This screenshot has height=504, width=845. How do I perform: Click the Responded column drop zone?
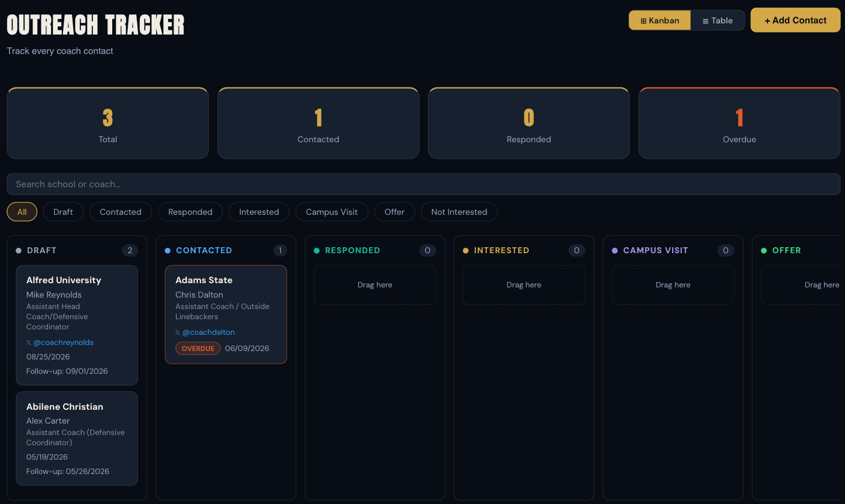(375, 285)
